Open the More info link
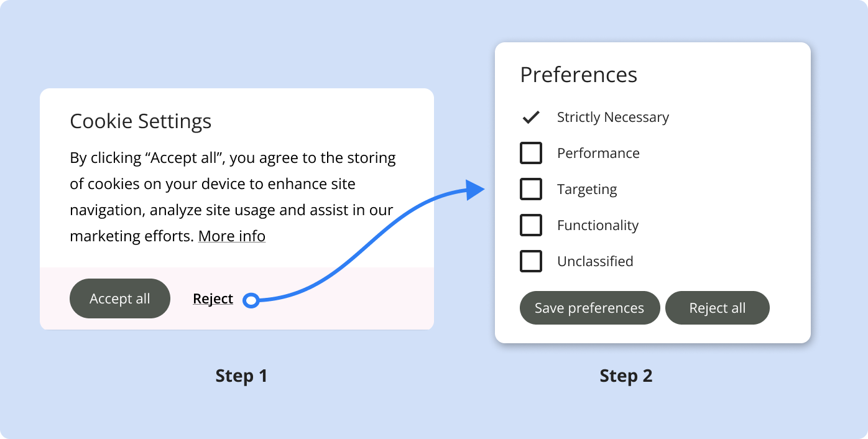Image resolution: width=868 pixels, height=439 pixels. pos(232,236)
